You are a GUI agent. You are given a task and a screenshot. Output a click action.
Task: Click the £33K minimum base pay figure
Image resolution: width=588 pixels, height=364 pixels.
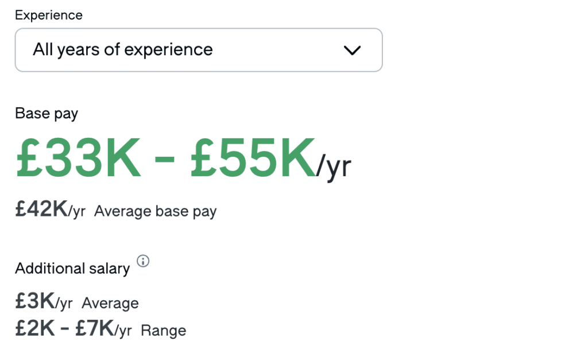click(78, 157)
